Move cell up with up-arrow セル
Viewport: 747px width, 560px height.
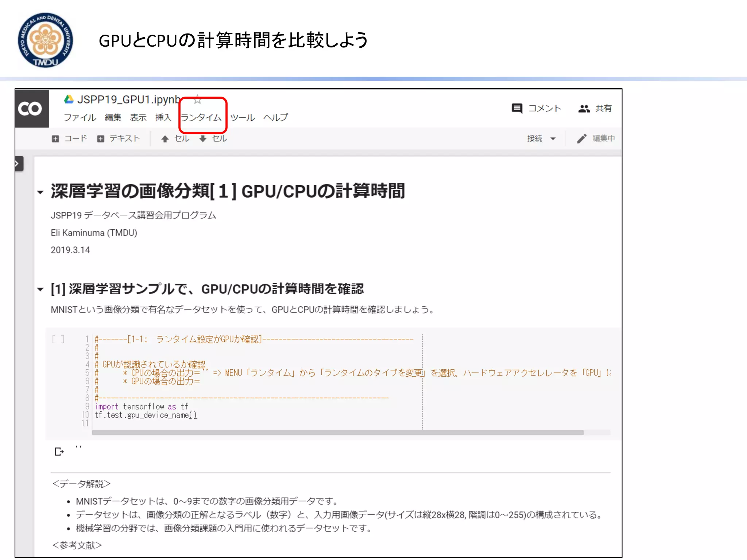(x=175, y=139)
